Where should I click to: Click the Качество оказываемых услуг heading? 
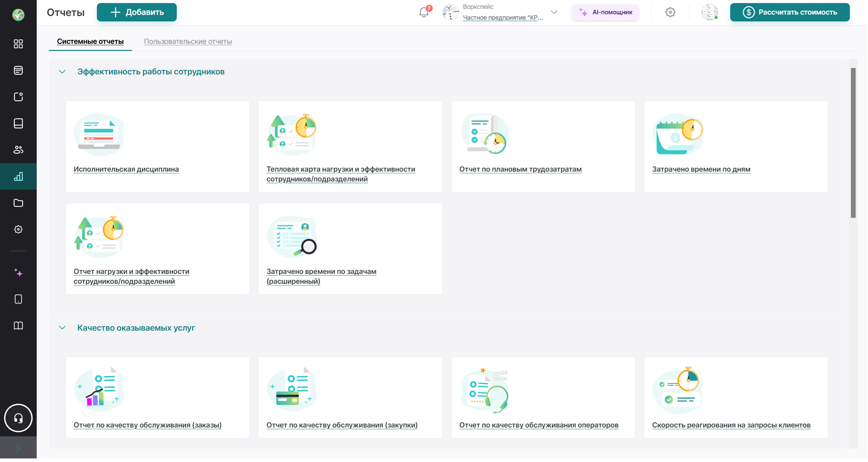click(x=136, y=328)
